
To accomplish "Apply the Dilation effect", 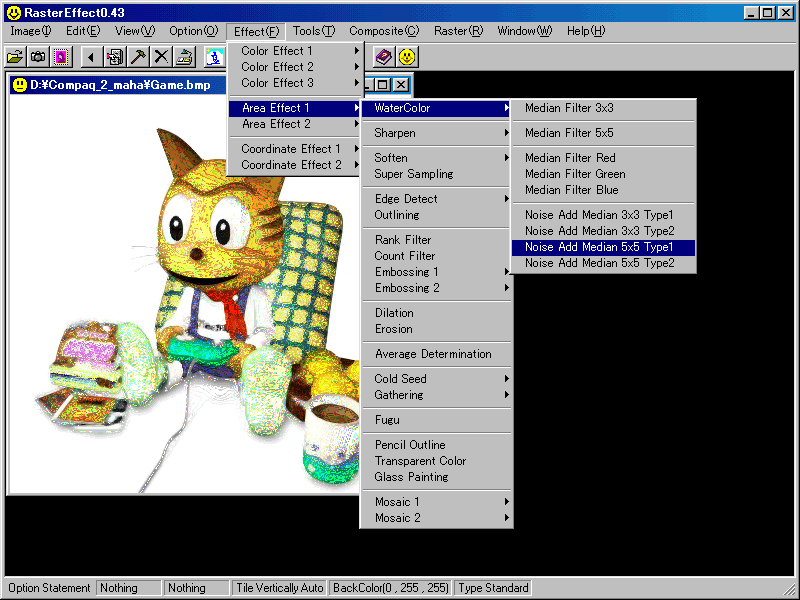I will coord(437,313).
